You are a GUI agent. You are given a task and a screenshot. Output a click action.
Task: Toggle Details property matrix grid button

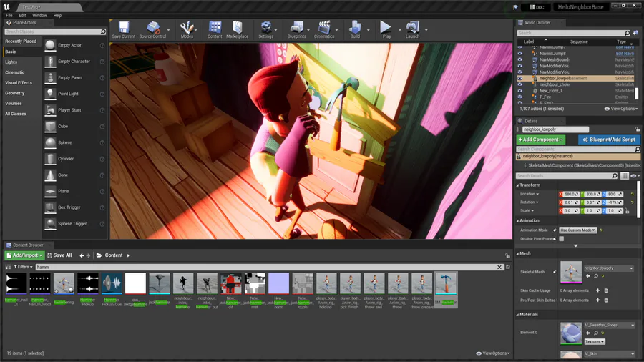[x=624, y=176]
